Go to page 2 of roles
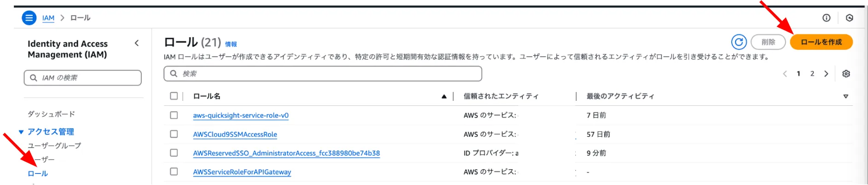The width and height of the screenshot is (868, 185). click(812, 74)
